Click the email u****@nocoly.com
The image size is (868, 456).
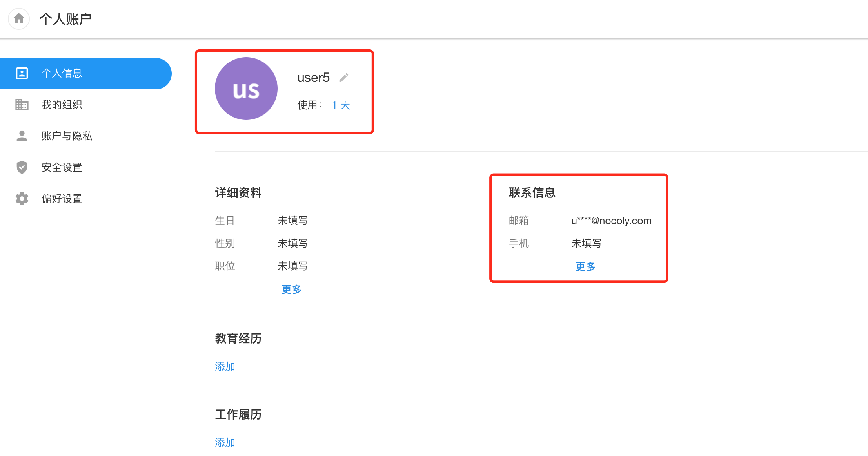(x=611, y=221)
